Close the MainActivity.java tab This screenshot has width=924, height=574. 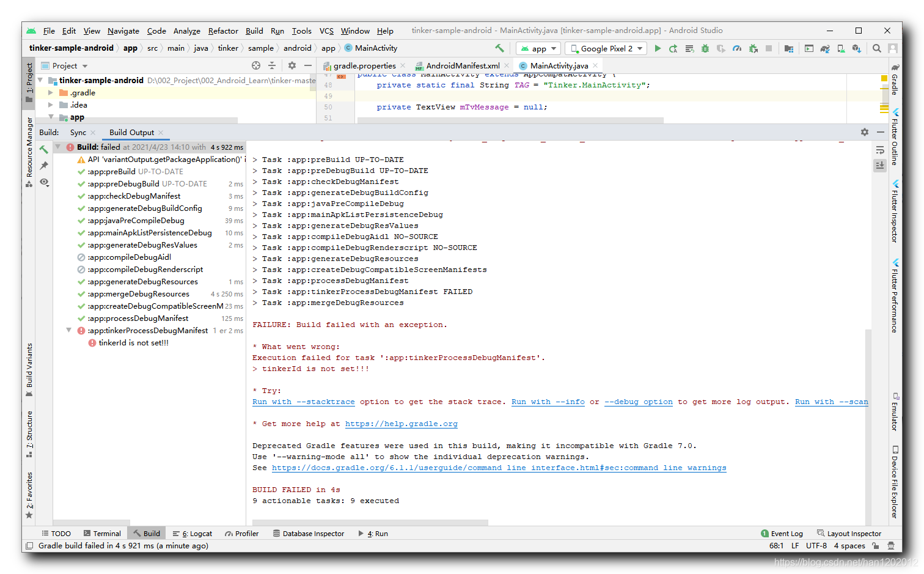point(595,65)
